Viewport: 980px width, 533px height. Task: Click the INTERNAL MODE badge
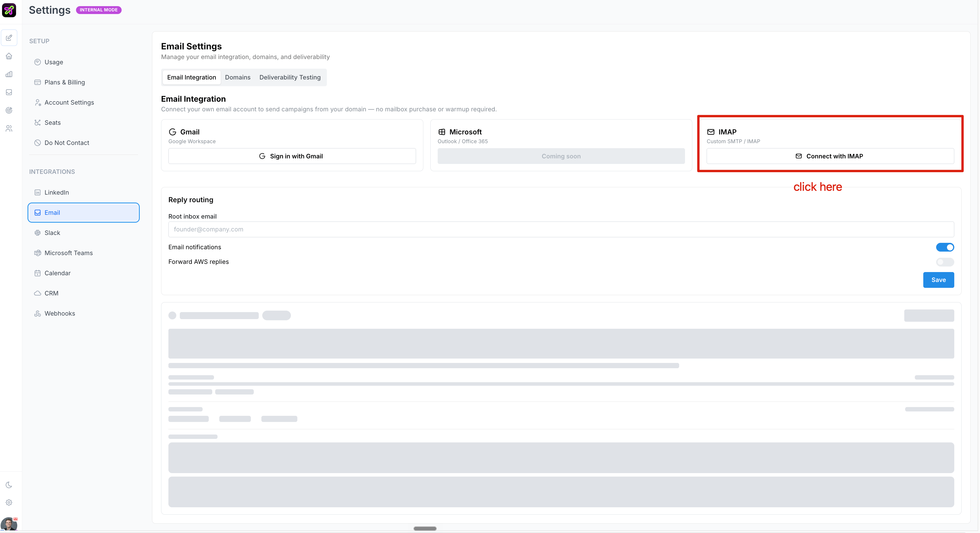pos(99,10)
